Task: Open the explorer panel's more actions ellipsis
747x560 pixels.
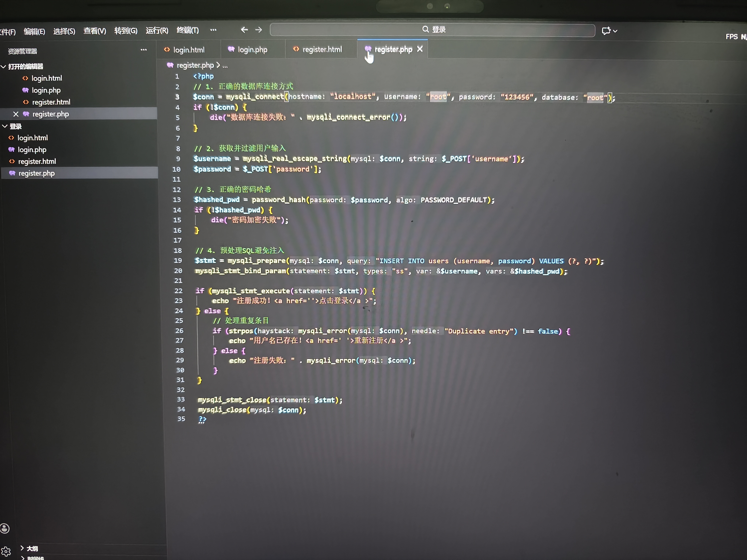Action: click(144, 50)
